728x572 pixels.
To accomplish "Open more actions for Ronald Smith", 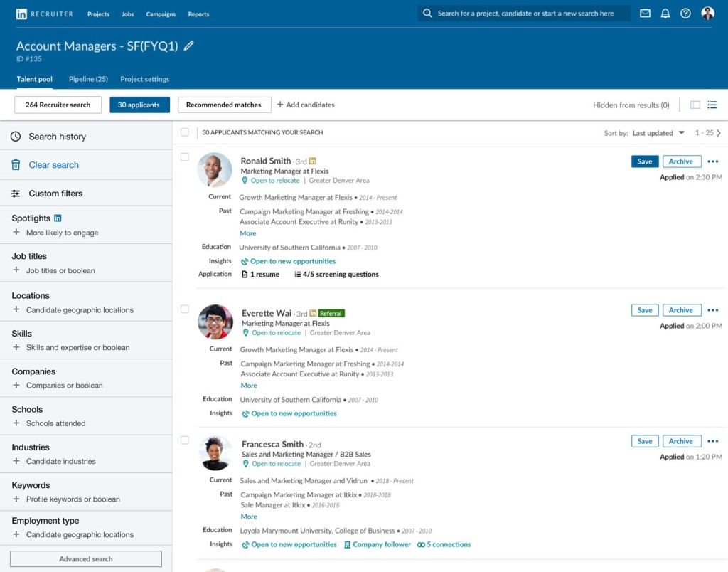I will coord(712,161).
